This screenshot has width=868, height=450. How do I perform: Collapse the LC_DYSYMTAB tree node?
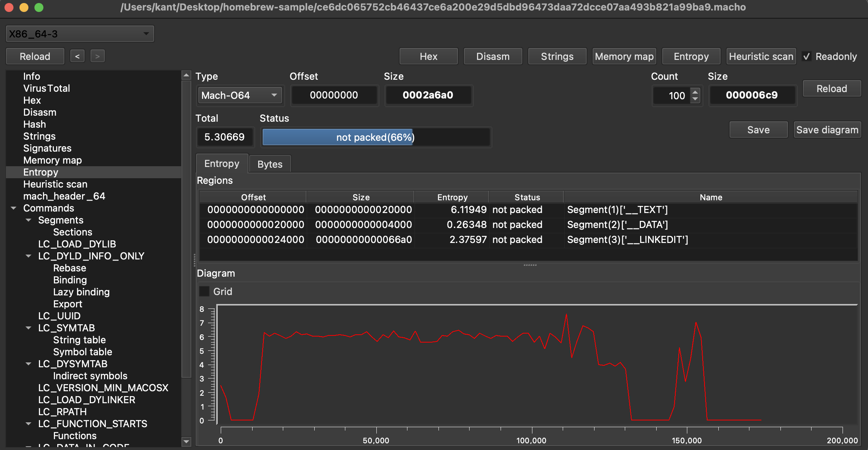(x=28, y=364)
